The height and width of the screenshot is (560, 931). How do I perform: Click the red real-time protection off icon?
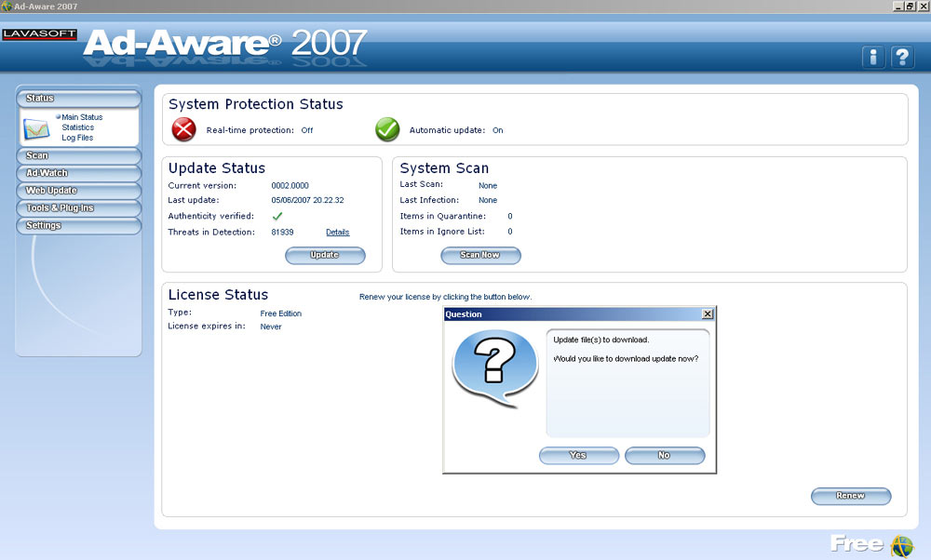coord(184,129)
